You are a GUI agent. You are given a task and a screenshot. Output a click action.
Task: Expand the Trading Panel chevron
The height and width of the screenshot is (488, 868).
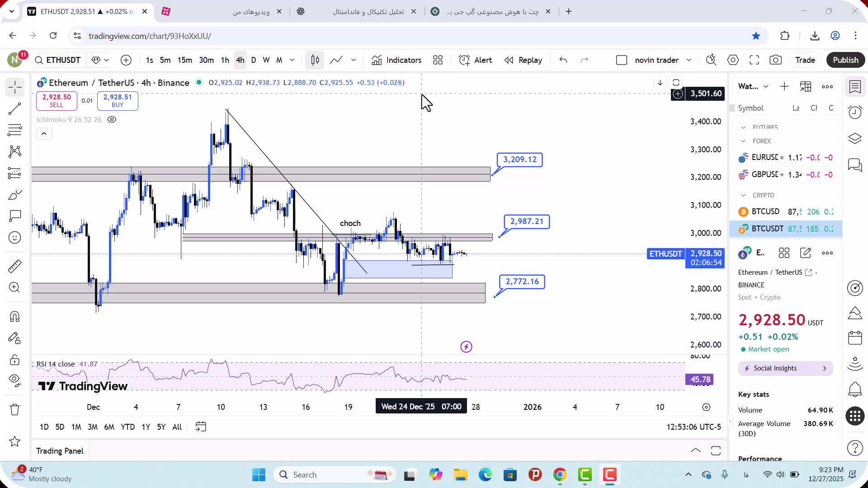696,451
